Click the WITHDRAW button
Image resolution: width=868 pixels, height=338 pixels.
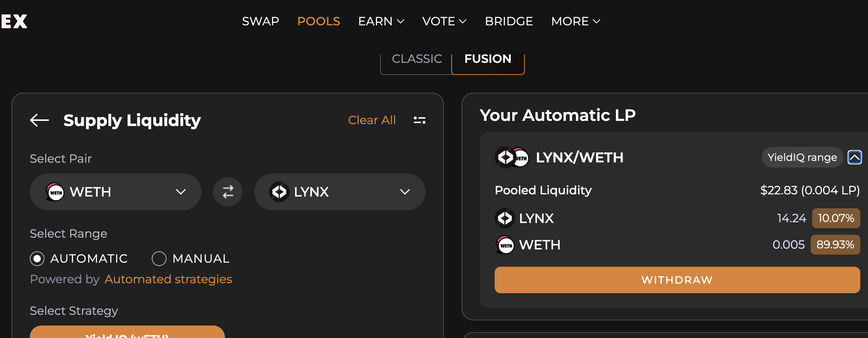(677, 280)
